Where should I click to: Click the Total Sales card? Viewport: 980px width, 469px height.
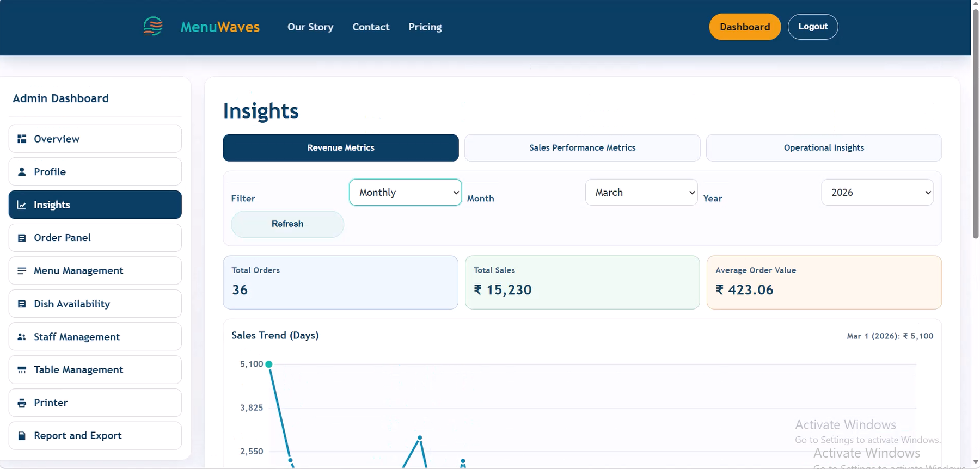click(x=583, y=282)
